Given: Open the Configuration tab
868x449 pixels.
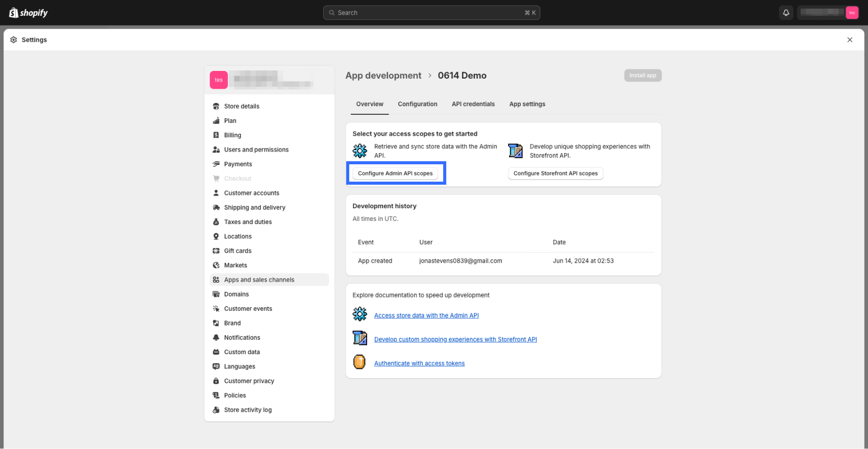Looking at the screenshot, I should point(417,104).
